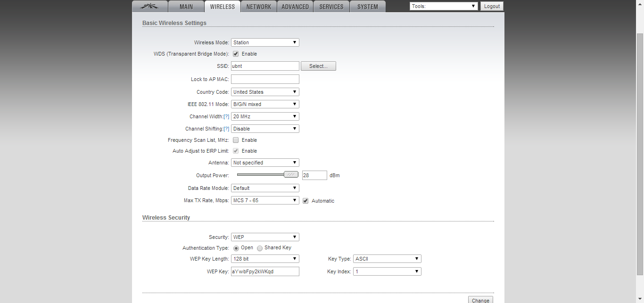This screenshot has width=644, height=303.
Task: Open the SYSTEM tab
Action: [x=368, y=7]
